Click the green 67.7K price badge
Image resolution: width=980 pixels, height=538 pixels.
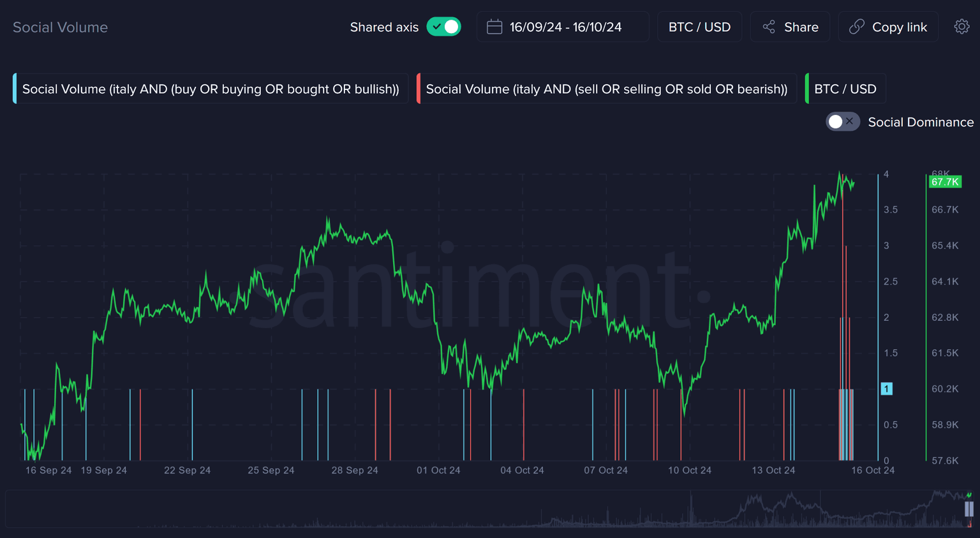(944, 182)
